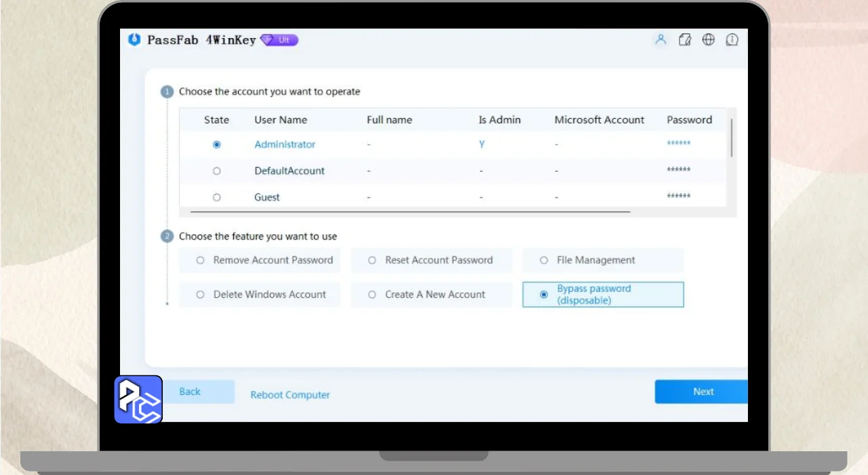Select the DefaultAccount radio button

click(217, 171)
